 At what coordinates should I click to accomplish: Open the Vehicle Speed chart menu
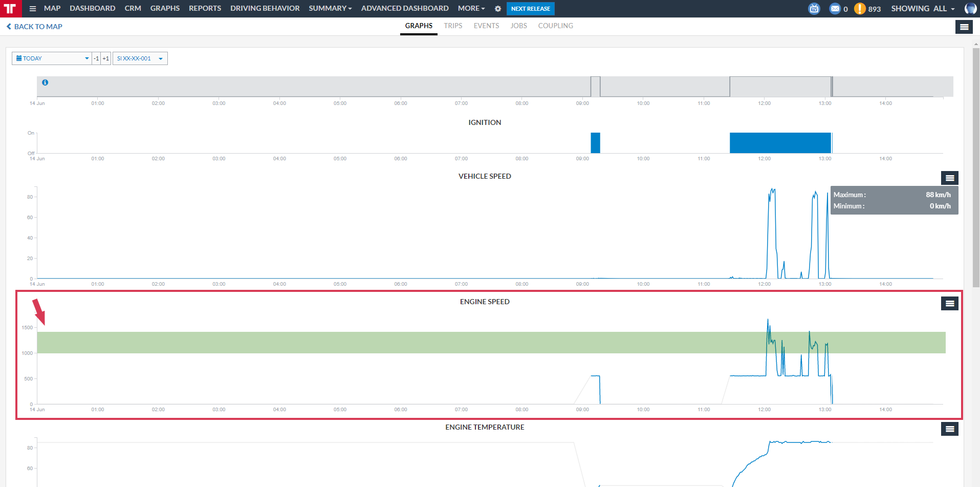pyautogui.click(x=950, y=178)
